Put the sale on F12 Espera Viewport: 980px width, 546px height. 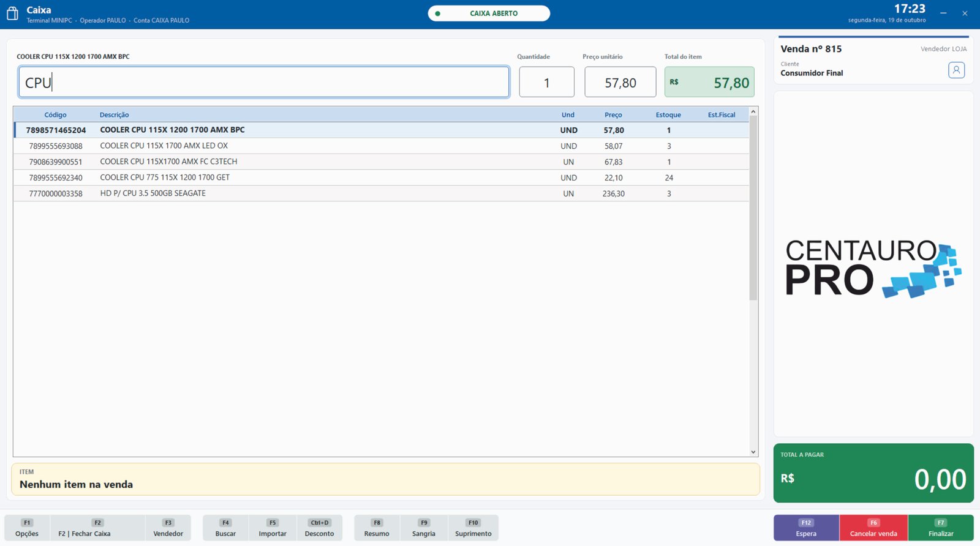pyautogui.click(x=806, y=528)
